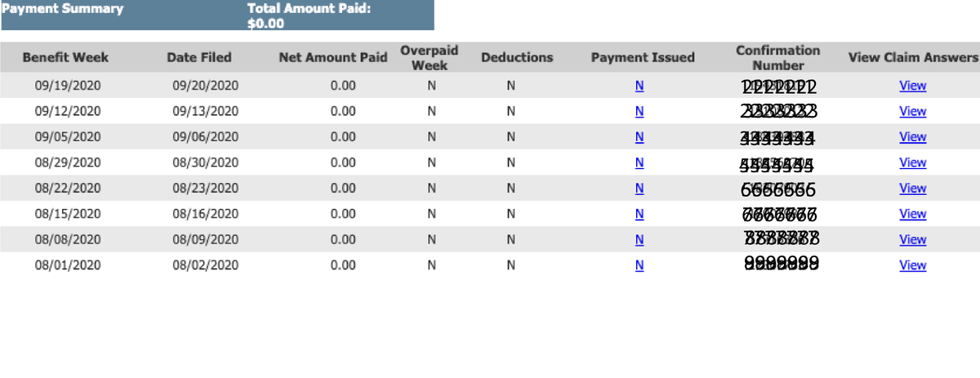
Task: Select date filed cell 08/30/2020
Action: tap(206, 162)
